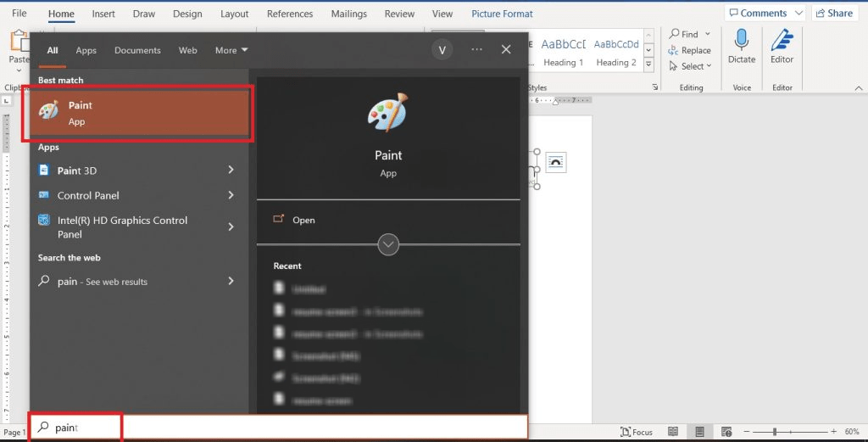This screenshot has width=868, height=442.
Task: Switch to the Web search filter tab
Action: (187, 50)
